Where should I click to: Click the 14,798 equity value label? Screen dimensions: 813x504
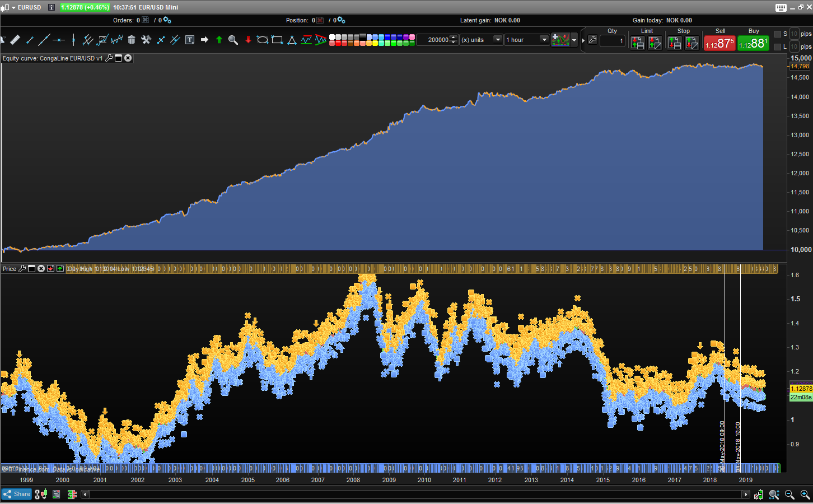(x=800, y=66)
